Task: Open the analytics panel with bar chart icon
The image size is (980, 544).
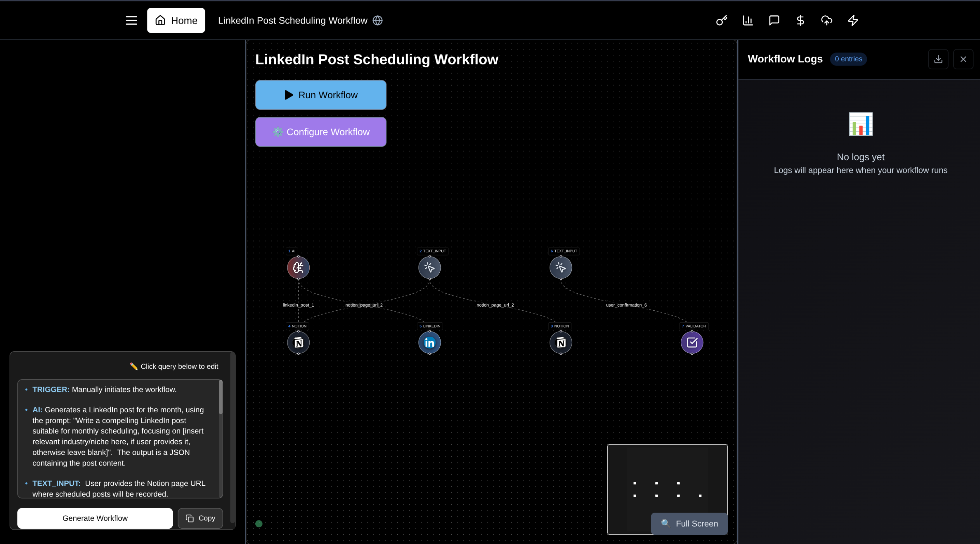Action: click(x=747, y=20)
